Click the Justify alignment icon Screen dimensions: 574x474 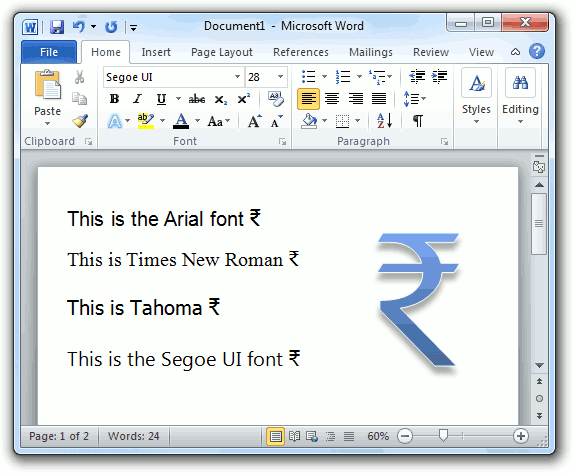tap(379, 99)
